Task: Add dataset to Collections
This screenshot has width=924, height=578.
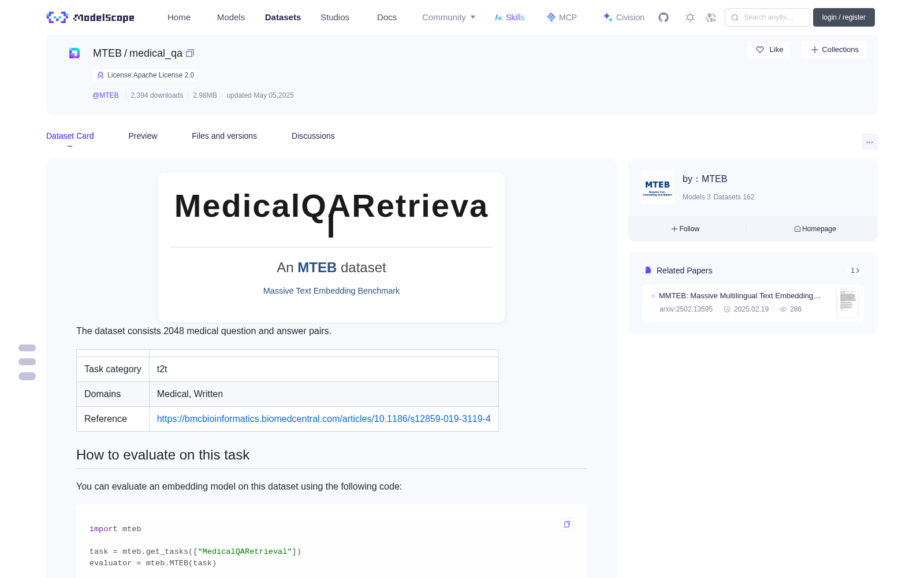Action: 834,50
